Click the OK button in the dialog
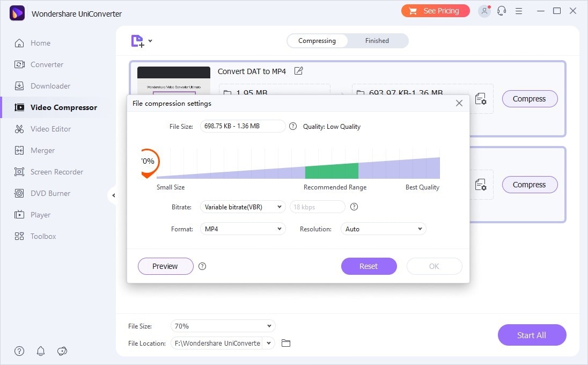The height and width of the screenshot is (365, 588). click(434, 266)
